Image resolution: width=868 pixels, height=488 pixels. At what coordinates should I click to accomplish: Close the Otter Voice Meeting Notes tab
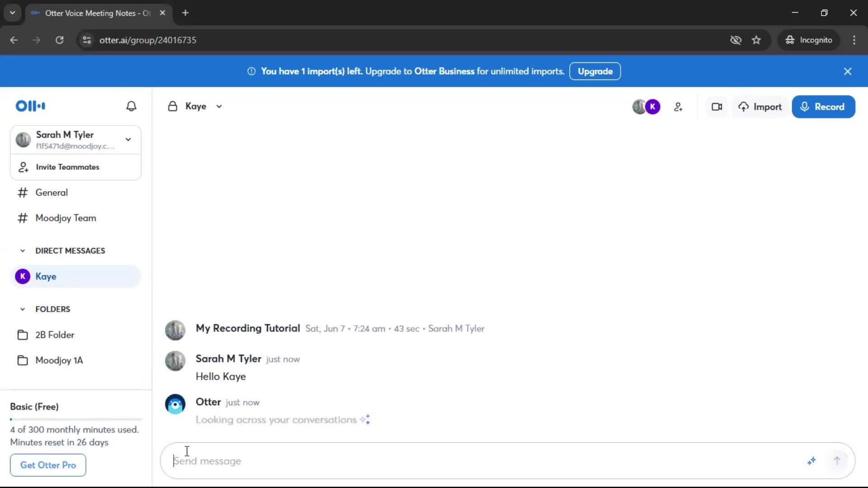pyautogui.click(x=162, y=13)
